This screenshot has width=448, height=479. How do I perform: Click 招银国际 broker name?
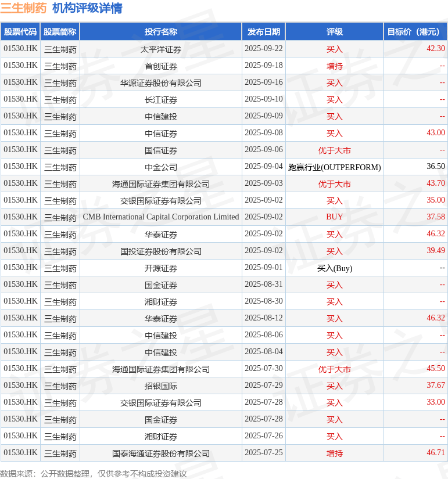[x=161, y=386]
